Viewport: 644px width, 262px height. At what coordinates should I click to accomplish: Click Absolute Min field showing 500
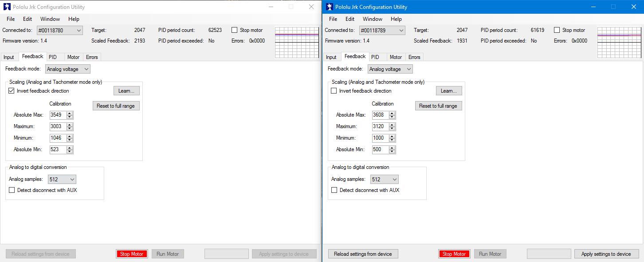[x=381, y=149]
